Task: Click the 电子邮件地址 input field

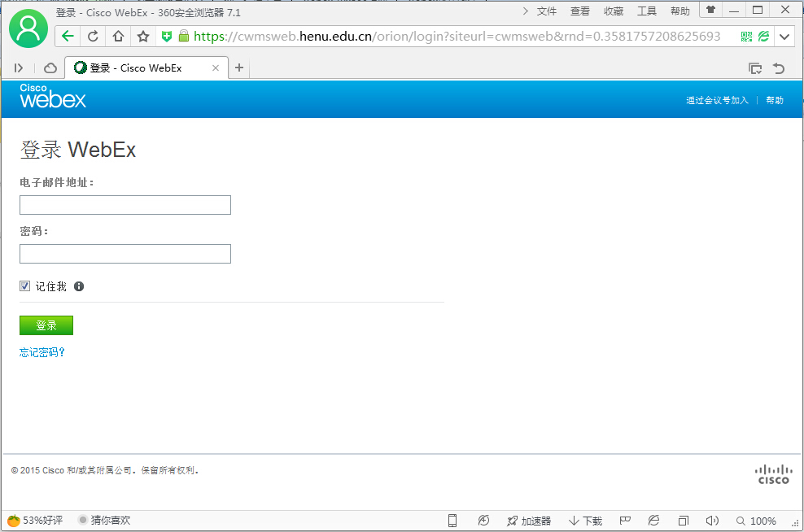Action: click(125, 205)
